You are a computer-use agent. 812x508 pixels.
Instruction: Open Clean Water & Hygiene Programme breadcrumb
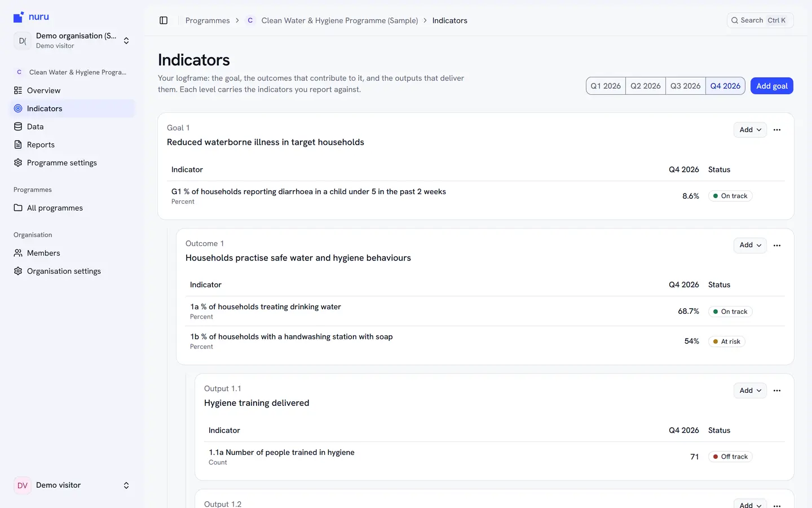click(x=339, y=20)
